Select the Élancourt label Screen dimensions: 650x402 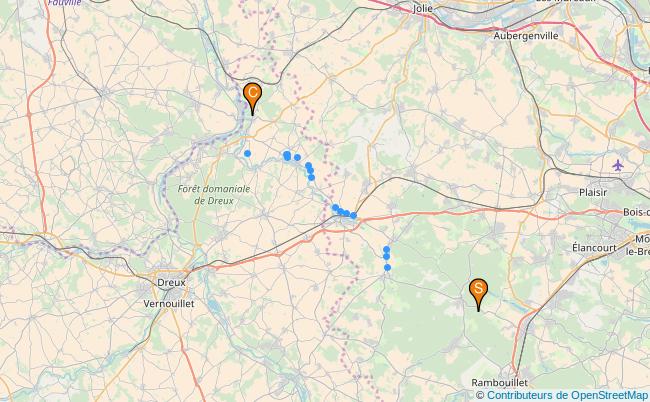[594, 248]
